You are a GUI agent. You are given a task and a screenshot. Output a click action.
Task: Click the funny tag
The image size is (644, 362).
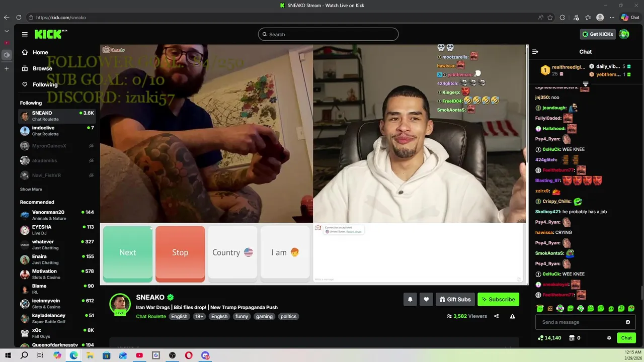coord(242,316)
